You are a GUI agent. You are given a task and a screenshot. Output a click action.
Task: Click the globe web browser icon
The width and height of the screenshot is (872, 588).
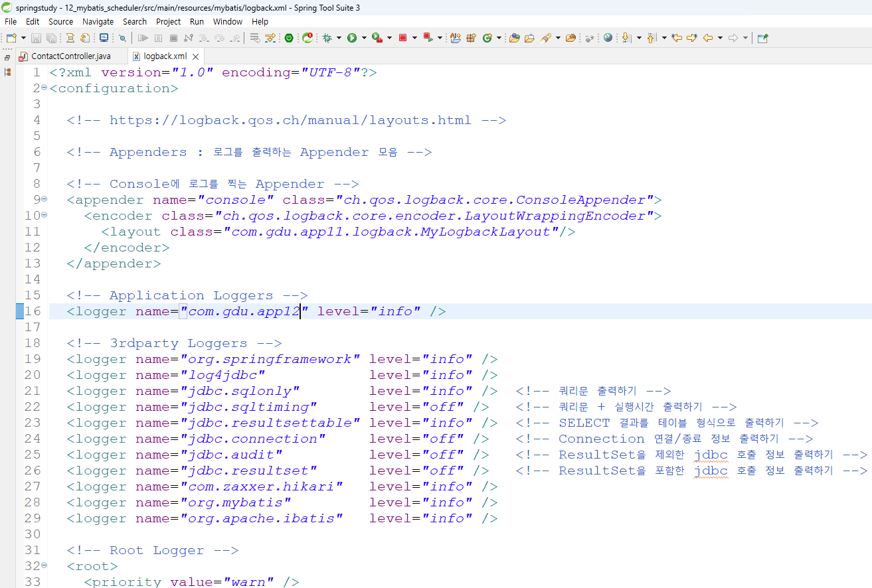[608, 38]
